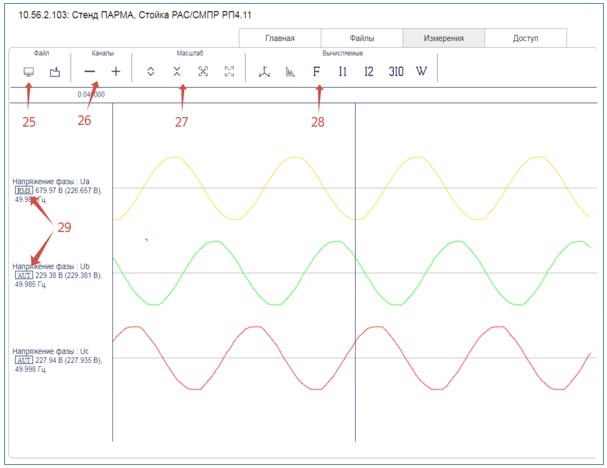
Task: Remove a channel with the minus button
Action: tap(90, 72)
